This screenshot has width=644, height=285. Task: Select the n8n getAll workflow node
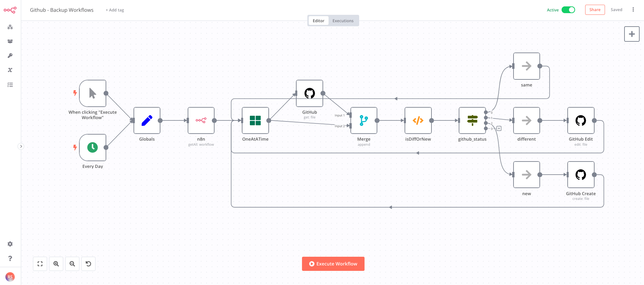pos(201,120)
